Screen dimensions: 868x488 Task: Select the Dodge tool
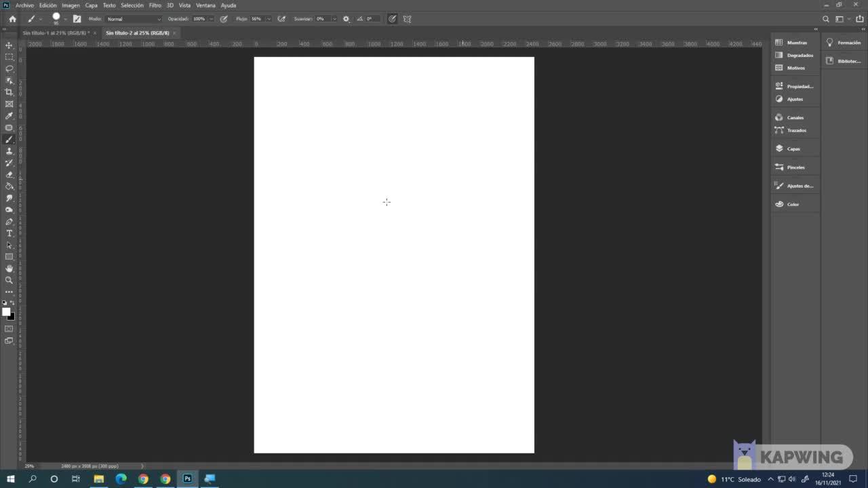pyautogui.click(x=9, y=210)
